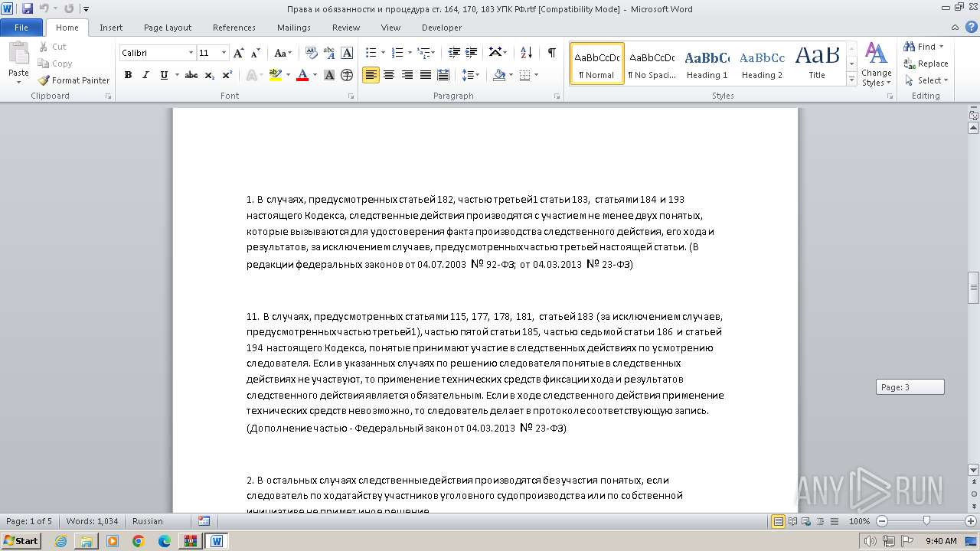Switch to the Review tab
Image resolution: width=980 pixels, height=551 pixels.
(x=346, y=28)
